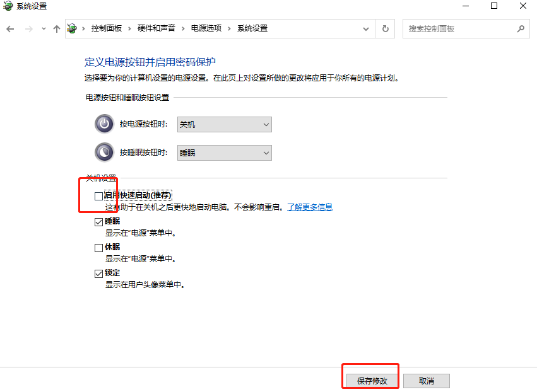Enable 启用快速启动(推荐) checkbox
537x392 pixels.
(x=98, y=196)
